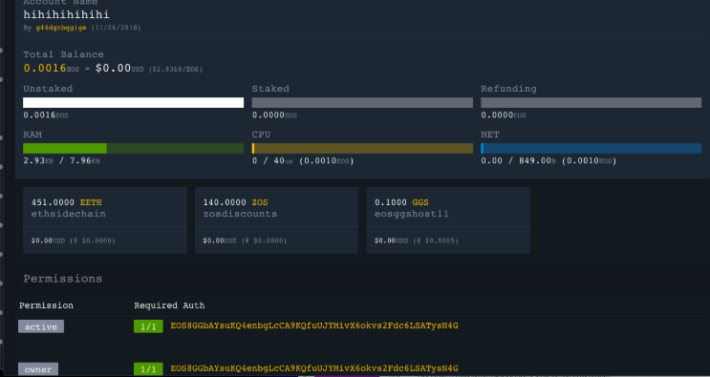Viewport: 710px width, 377px height.
Task: Click the grey Refunding balance bar
Action: click(591, 103)
